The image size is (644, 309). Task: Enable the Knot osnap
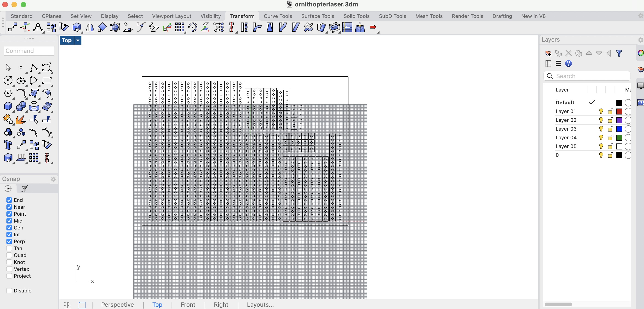point(9,262)
